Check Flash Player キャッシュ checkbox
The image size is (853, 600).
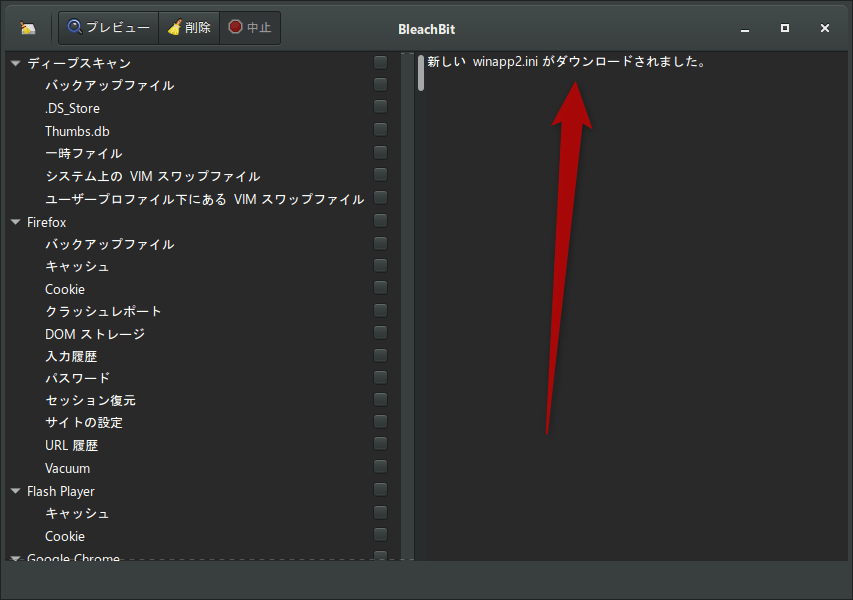(381, 512)
